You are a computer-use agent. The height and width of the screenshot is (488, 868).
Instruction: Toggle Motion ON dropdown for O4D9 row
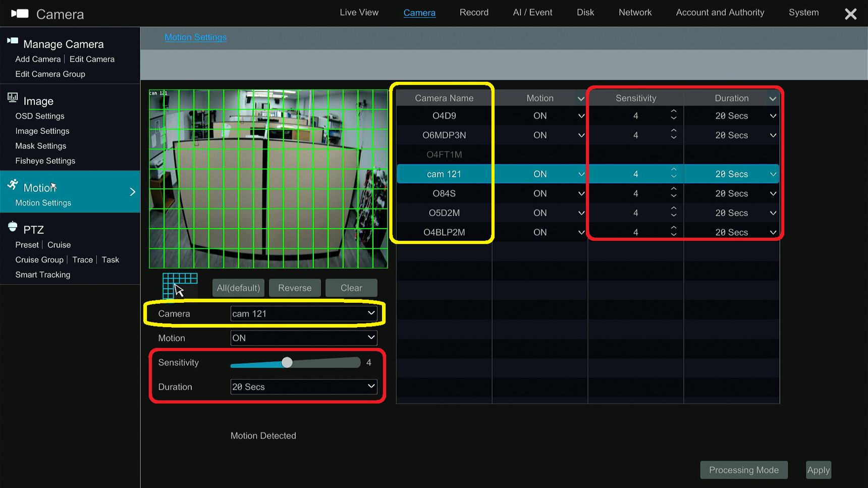[581, 116]
